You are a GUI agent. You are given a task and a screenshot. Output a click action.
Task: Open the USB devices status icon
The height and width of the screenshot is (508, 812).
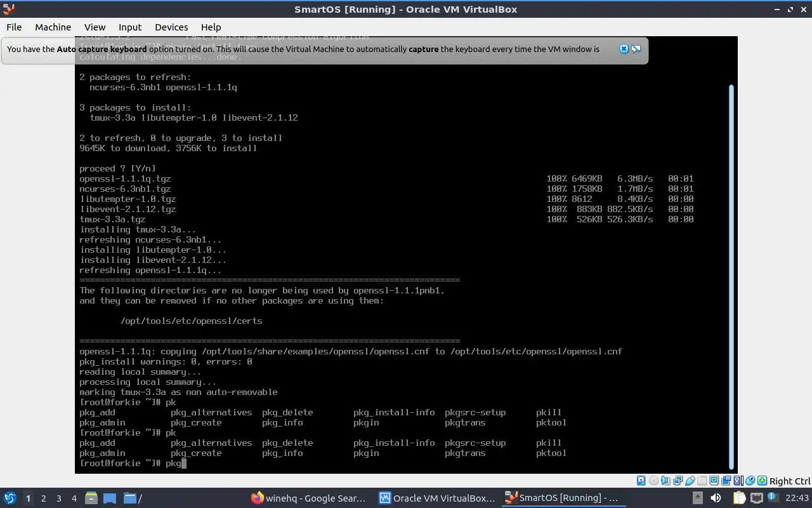(690, 481)
